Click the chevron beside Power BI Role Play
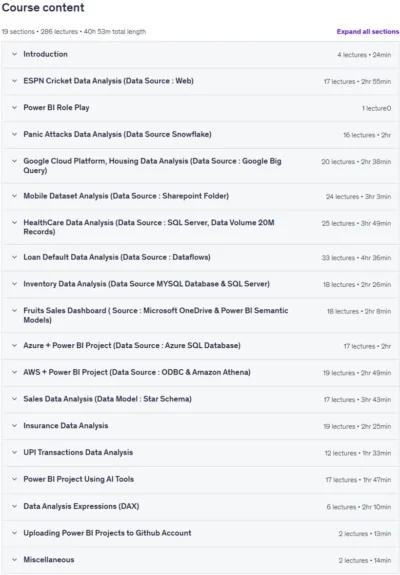 (14, 107)
